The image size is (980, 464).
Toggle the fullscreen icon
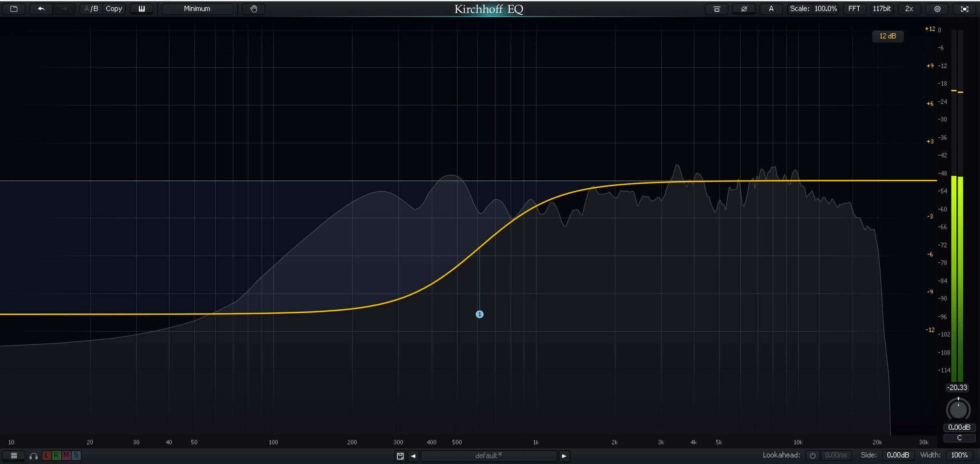(964, 9)
